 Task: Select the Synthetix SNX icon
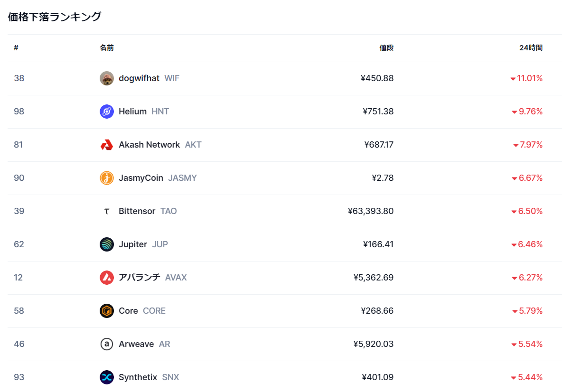click(x=107, y=377)
